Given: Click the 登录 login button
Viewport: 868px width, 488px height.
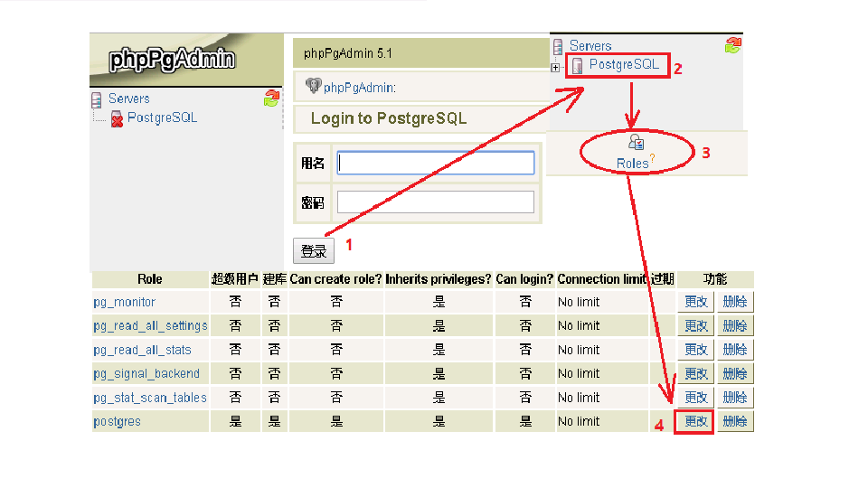Looking at the screenshot, I should [x=314, y=251].
